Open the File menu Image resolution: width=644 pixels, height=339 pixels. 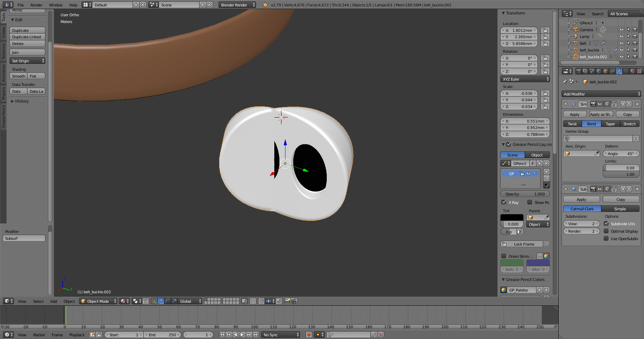21,5
